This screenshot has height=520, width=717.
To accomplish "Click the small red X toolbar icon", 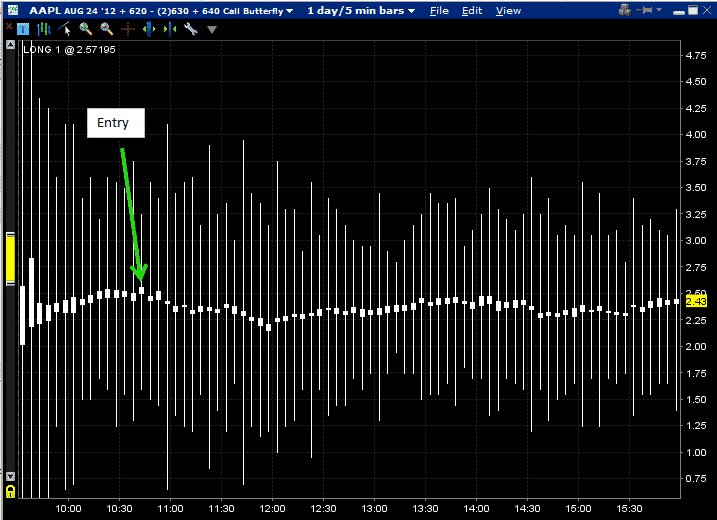I will click(x=8, y=27).
